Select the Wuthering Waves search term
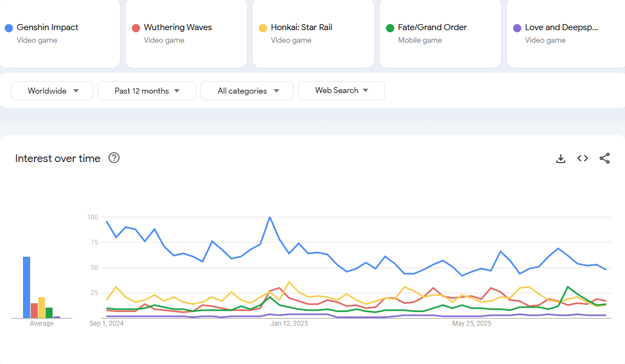Image resolution: width=625 pixels, height=364 pixels. click(177, 27)
